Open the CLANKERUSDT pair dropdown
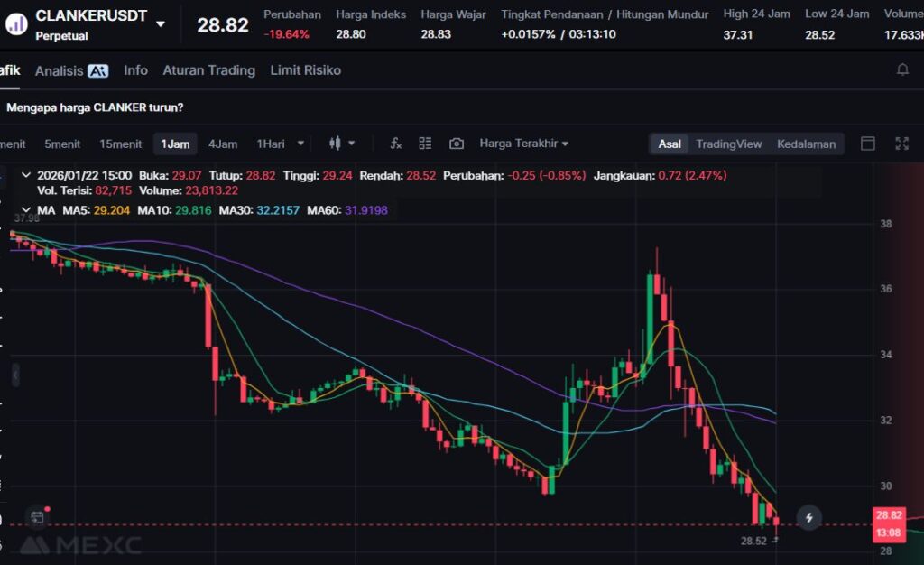Image resolution: width=924 pixels, height=565 pixels. pos(161,23)
